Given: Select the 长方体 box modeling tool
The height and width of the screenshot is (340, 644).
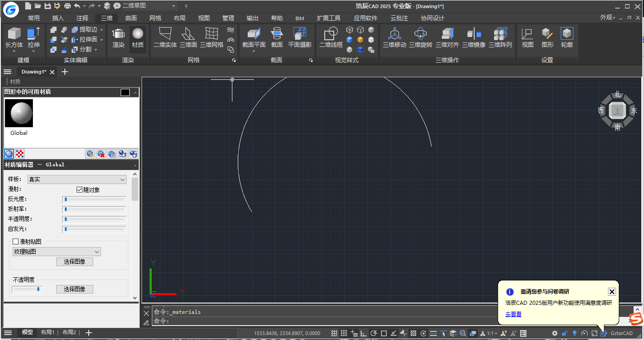Looking at the screenshot, I should pyautogui.click(x=14, y=34).
